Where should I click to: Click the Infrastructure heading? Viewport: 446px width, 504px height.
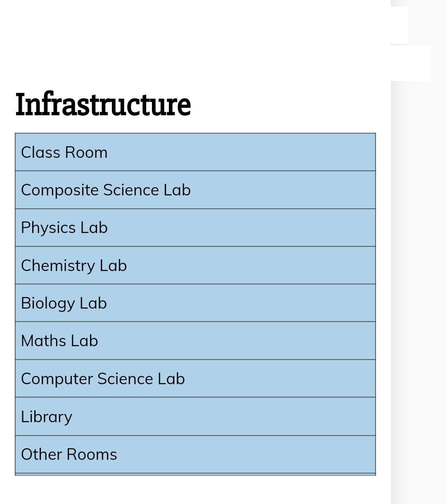click(103, 104)
